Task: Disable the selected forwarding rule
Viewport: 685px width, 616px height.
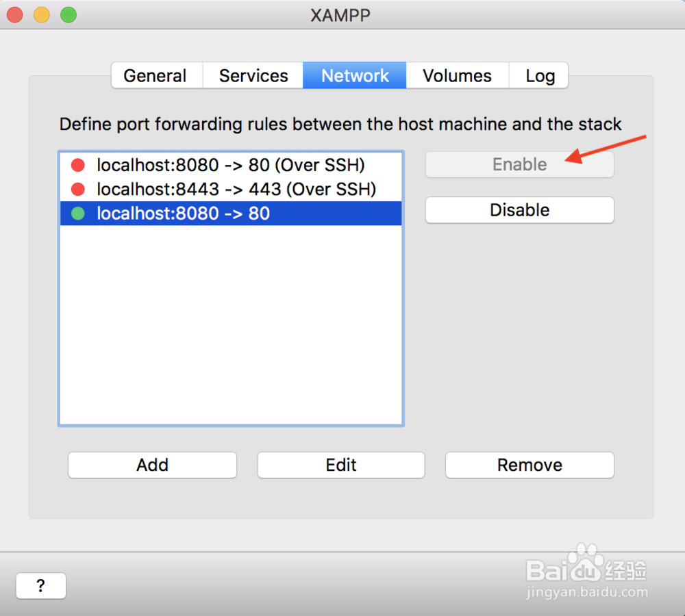Action: pos(519,210)
